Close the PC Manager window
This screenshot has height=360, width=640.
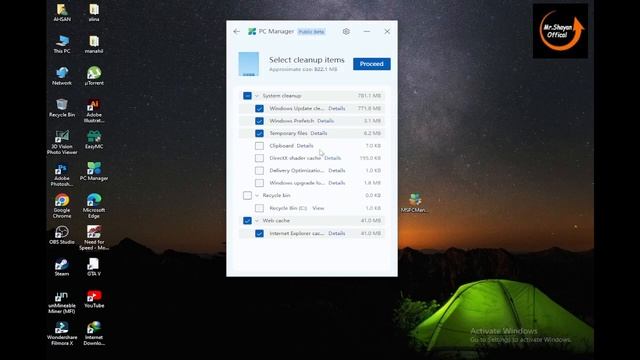[387, 31]
